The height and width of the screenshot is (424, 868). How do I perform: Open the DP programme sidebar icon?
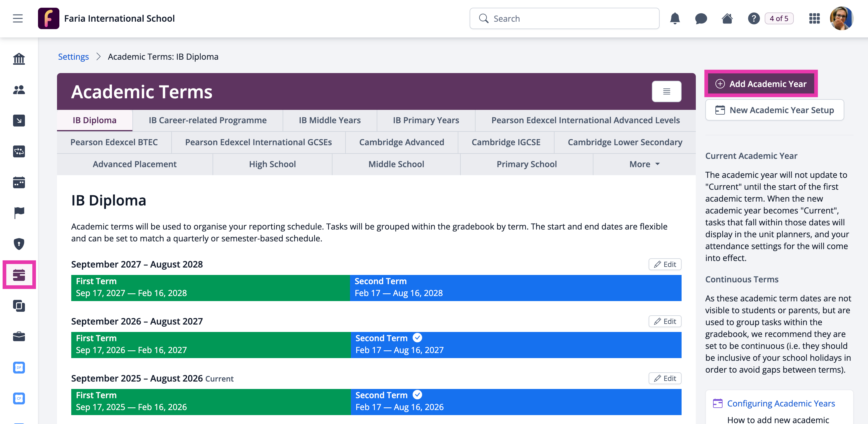click(19, 367)
